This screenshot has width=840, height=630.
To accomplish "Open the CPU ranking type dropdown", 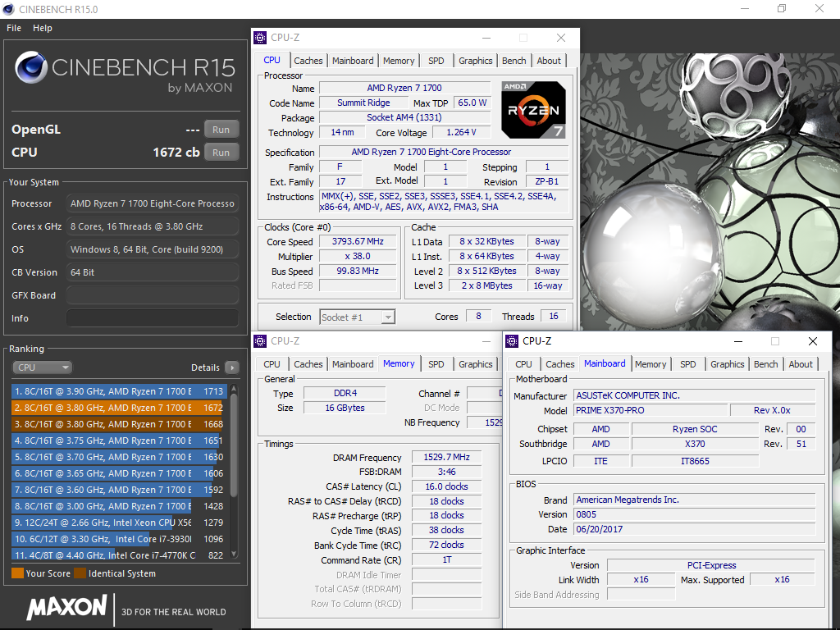I will click(43, 367).
